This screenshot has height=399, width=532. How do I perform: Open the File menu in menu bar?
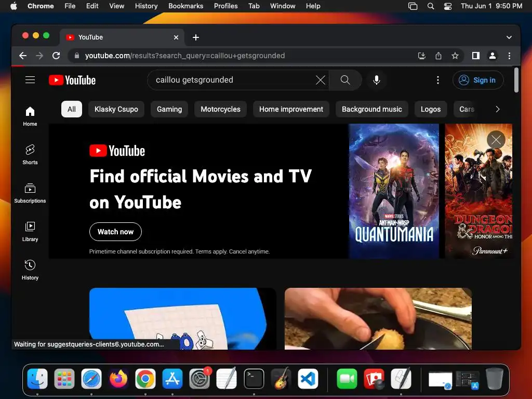click(x=70, y=6)
